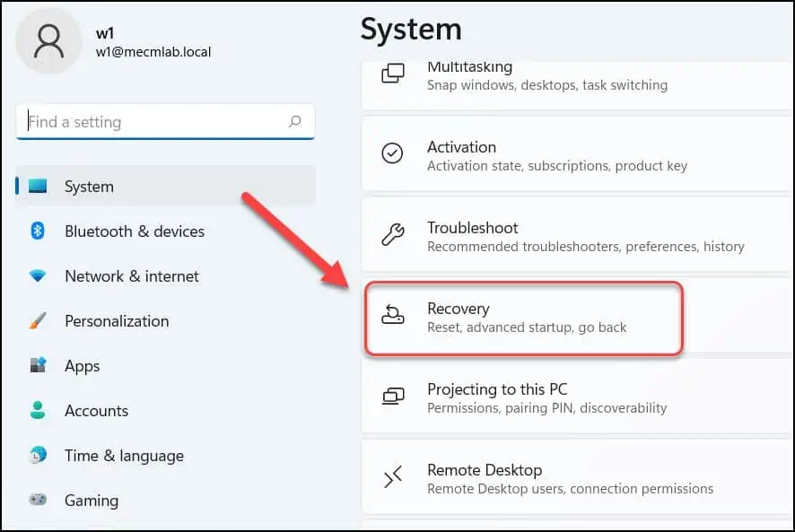The height and width of the screenshot is (532, 795).
Task: Click the Projecting to this PC icon
Action: (x=393, y=396)
